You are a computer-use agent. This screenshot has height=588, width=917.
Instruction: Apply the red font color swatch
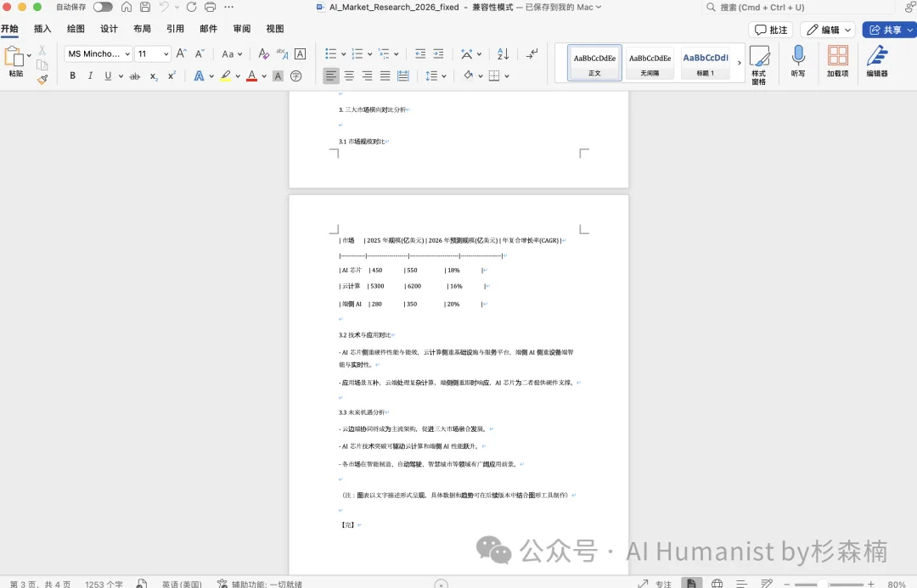(x=251, y=76)
